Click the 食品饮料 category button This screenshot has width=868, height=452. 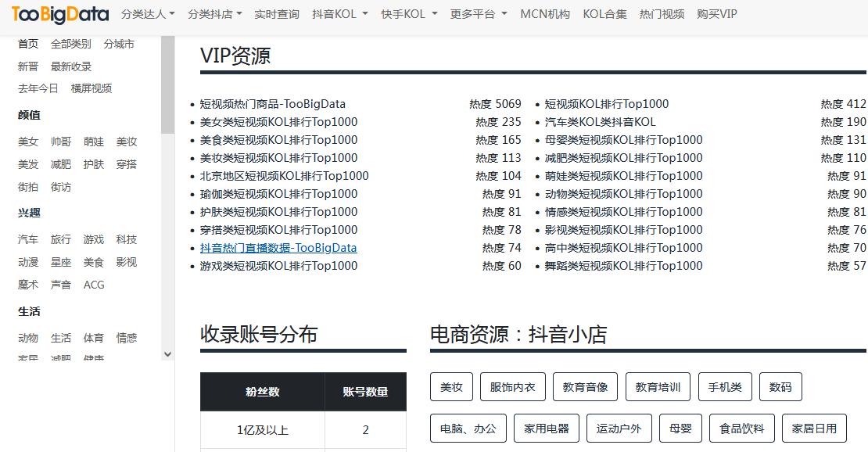(741, 428)
